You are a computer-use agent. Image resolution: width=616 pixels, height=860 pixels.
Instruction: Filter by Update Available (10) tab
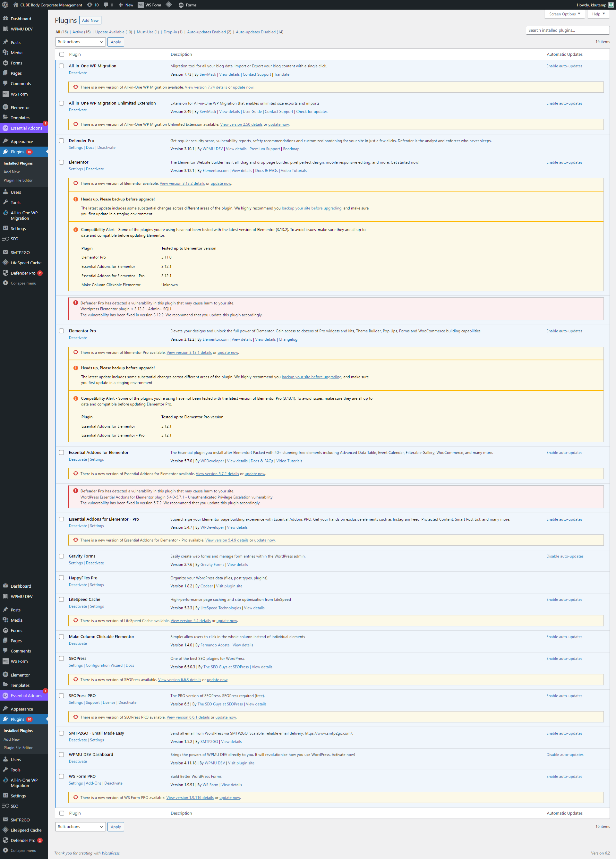click(x=113, y=32)
